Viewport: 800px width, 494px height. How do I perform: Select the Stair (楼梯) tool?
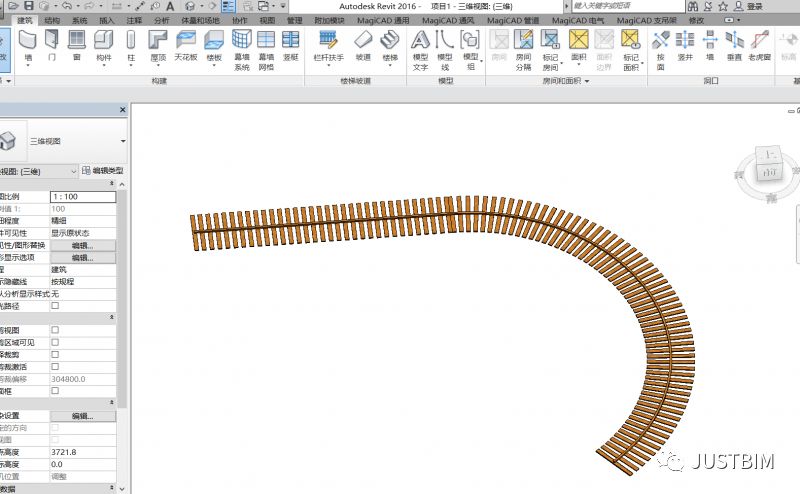(x=390, y=45)
